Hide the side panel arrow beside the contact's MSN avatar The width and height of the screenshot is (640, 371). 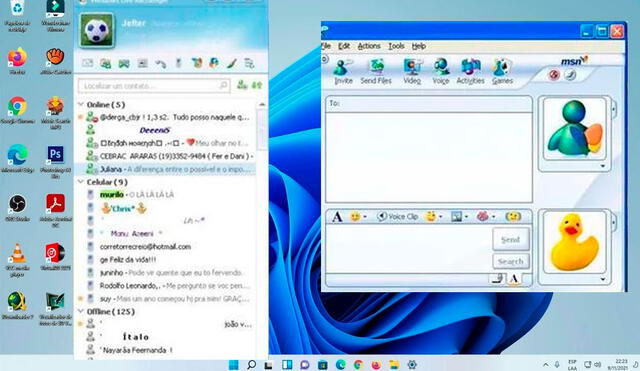613,109
